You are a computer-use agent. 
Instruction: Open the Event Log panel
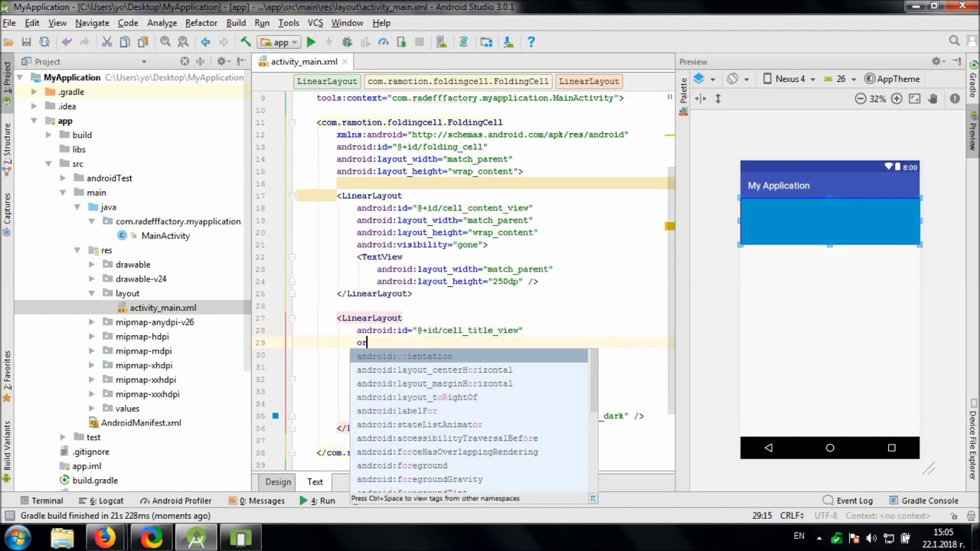coord(848,500)
